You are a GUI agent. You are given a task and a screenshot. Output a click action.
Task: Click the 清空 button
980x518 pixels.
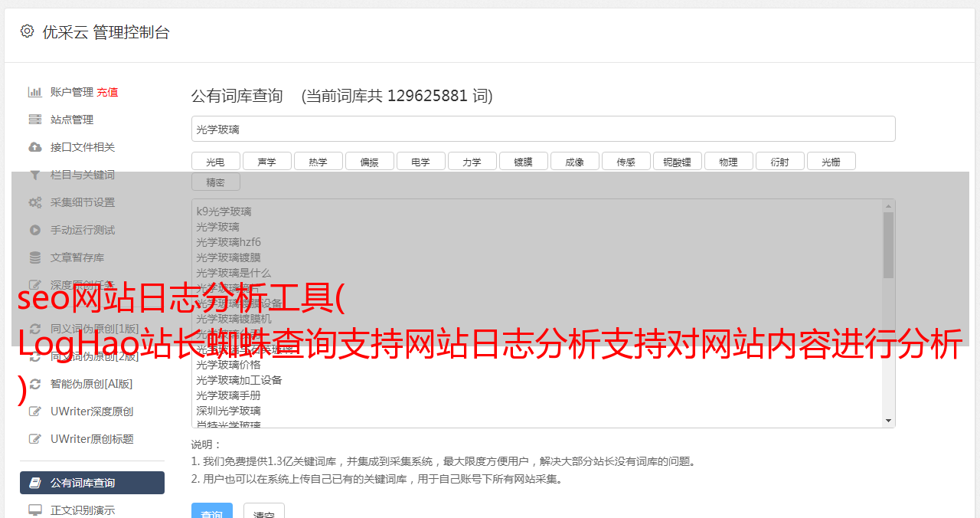[x=264, y=511]
